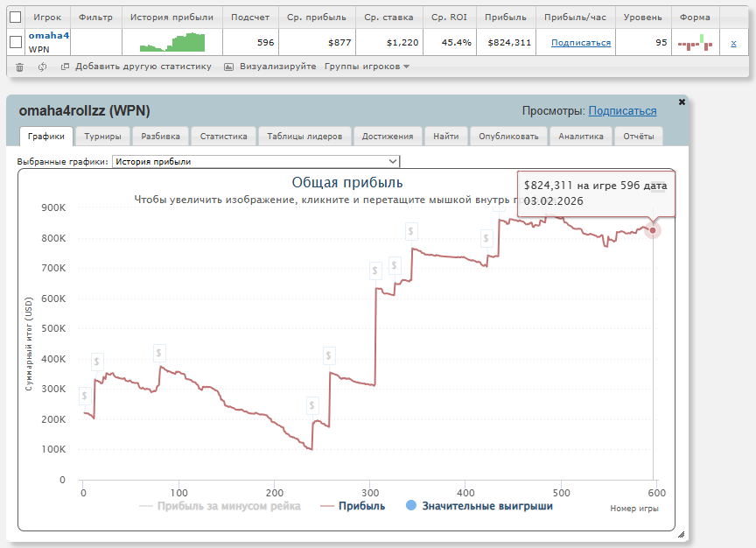Check the omaha4 player row checkbox
Viewport: 756px width, 548px height.
15,42
